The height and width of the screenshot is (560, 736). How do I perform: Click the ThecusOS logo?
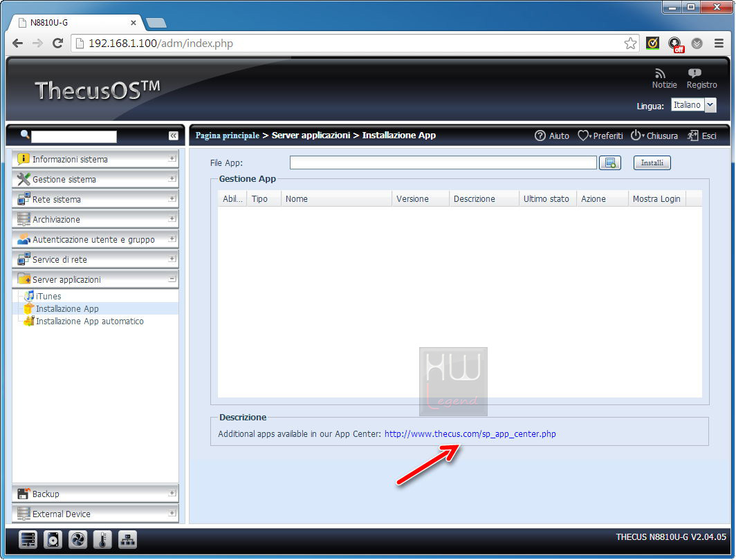coord(98,90)
